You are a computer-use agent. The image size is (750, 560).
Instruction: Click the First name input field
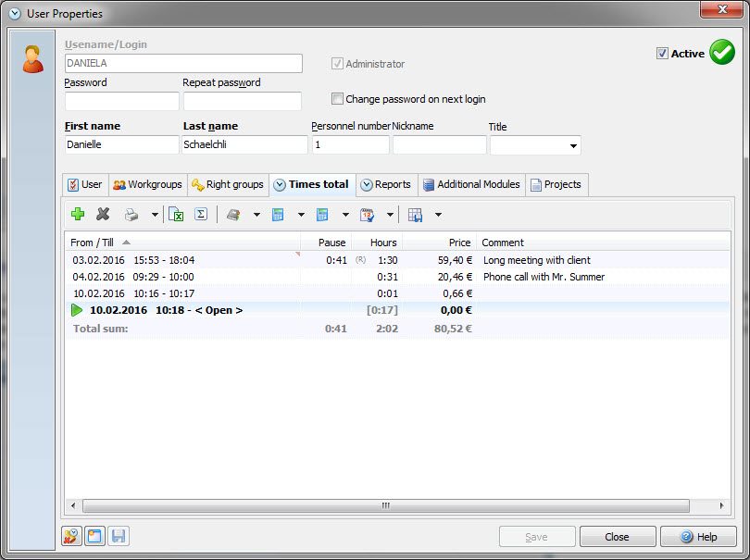coord(121,145)
